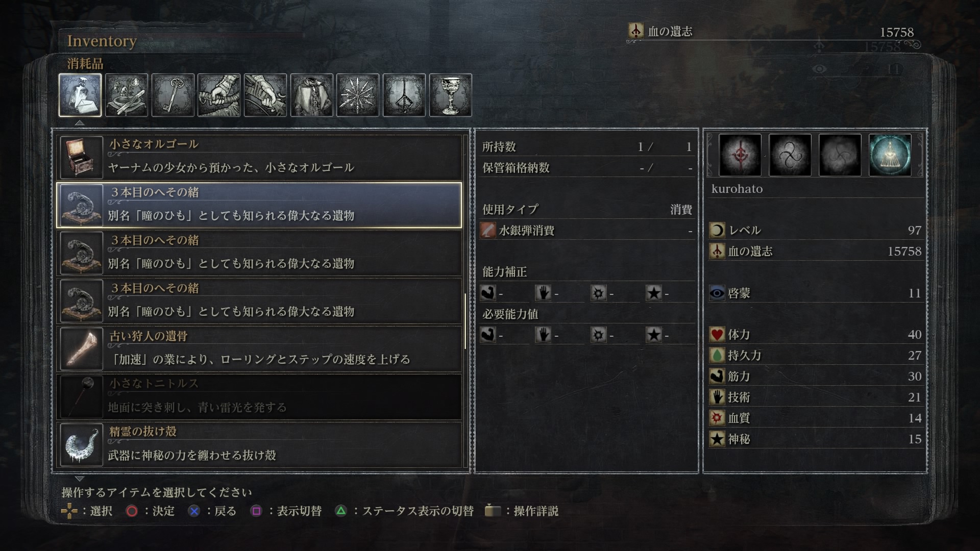Open the crafting materials category icon
This screenshot has height=551, width=980.
pos(127,95)
